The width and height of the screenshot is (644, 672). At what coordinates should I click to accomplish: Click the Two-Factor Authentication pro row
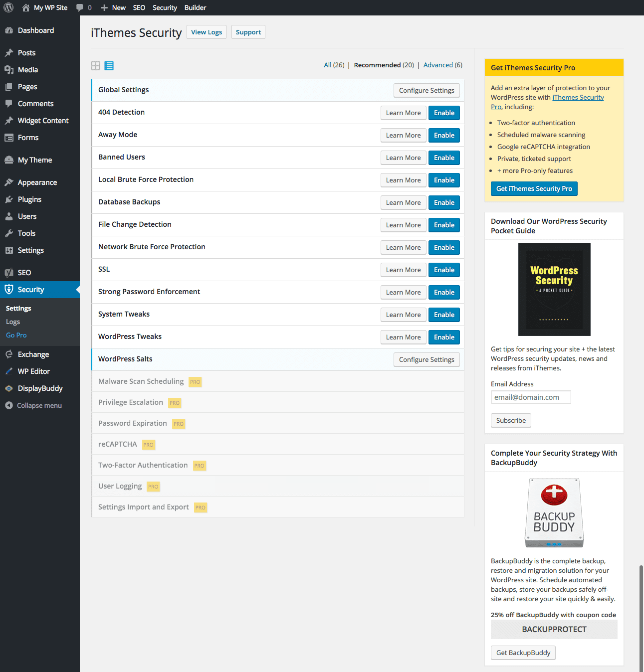tap(278, 465)
